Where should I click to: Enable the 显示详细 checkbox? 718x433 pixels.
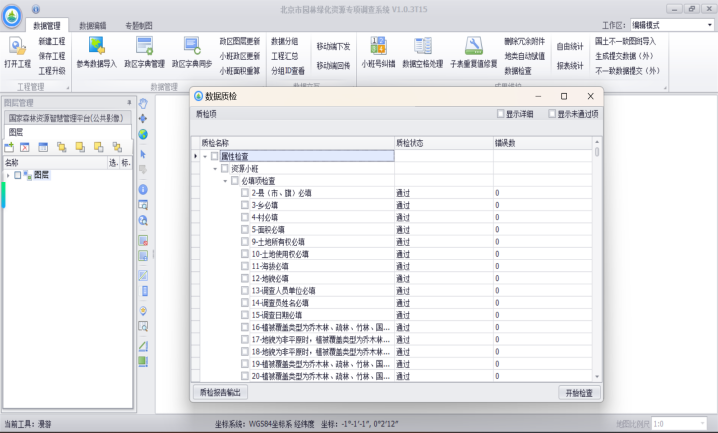[502, 114]
